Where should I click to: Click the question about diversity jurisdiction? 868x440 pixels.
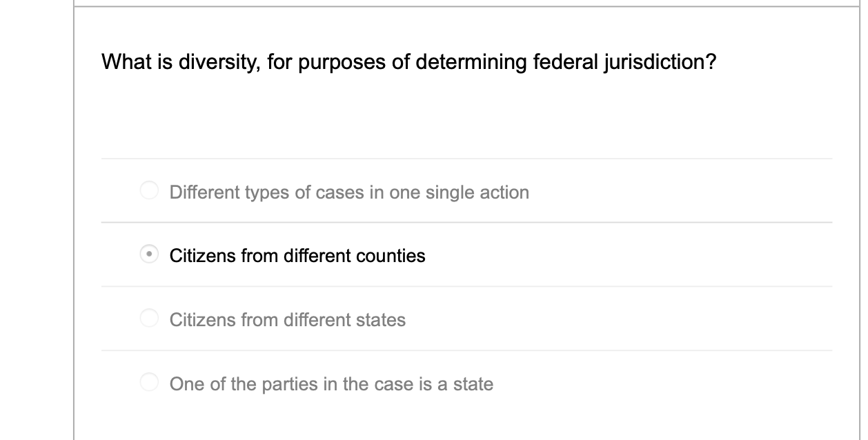pos(408,61)
